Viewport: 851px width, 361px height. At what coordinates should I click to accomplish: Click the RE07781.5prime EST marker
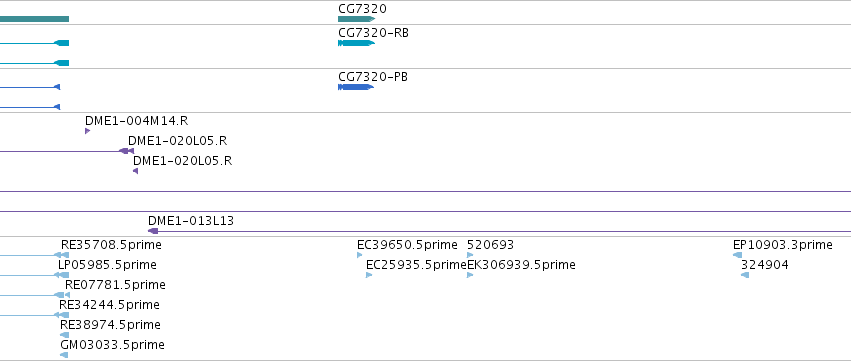pos(62,295)
